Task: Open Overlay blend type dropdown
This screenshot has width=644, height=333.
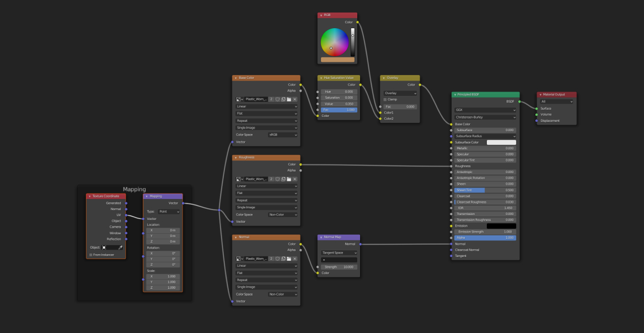Action: (400, 93)
